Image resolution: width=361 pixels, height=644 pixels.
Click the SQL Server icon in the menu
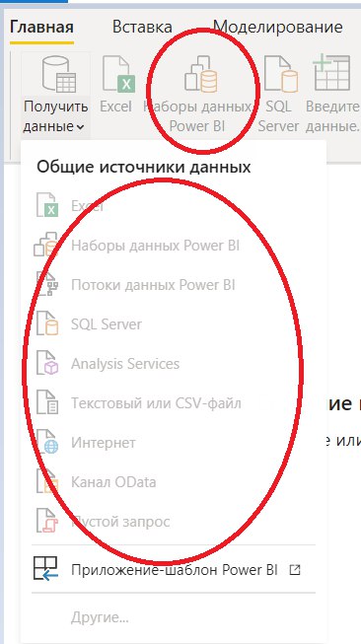click(x=46, y=323)
